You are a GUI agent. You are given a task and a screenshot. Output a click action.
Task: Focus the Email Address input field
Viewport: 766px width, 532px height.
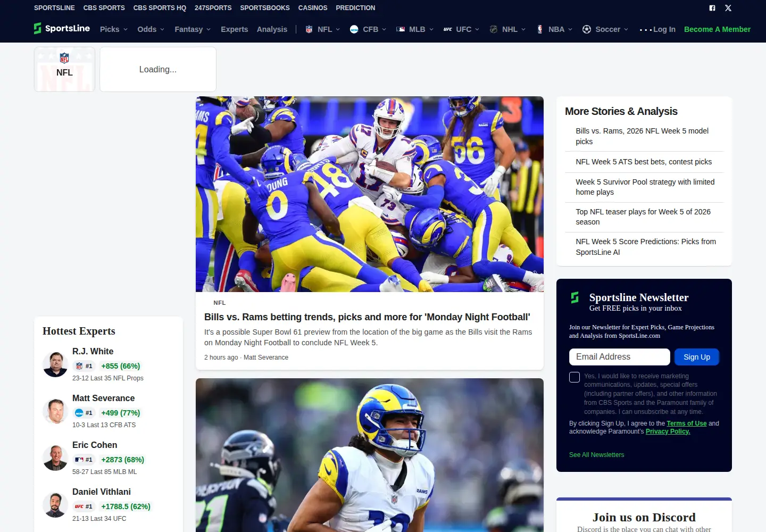coord(620,357)
